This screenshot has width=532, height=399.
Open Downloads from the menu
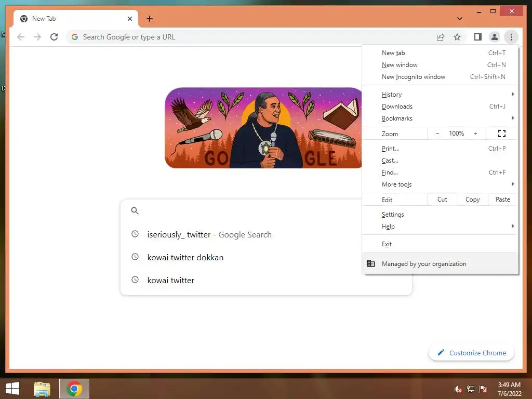440,106
